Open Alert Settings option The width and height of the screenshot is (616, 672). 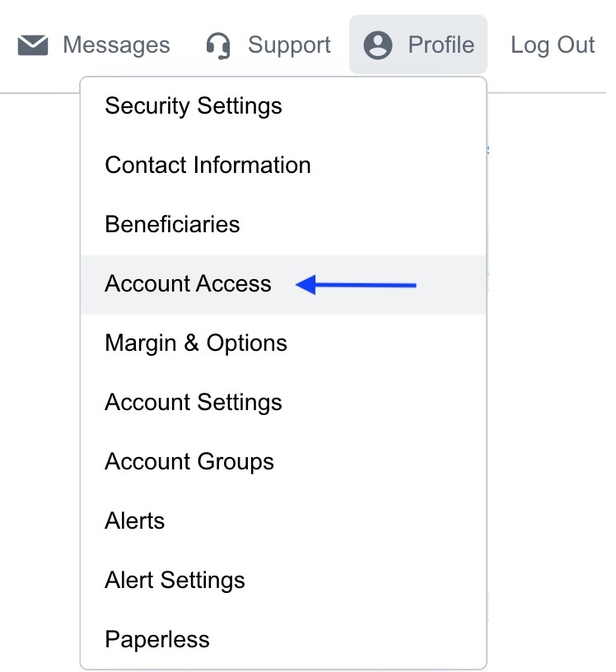[175, 581]
